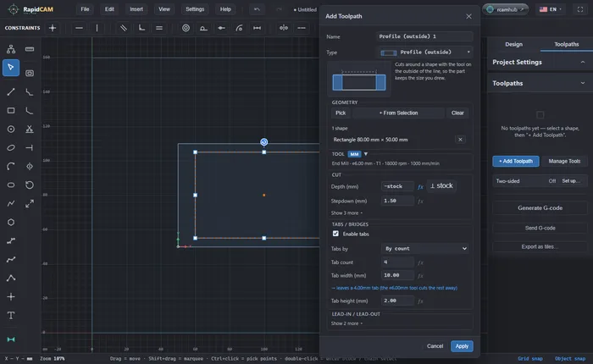Click the '⊥ stock' depth button
The image size is (593, 364).
click(x=441, y=186)
